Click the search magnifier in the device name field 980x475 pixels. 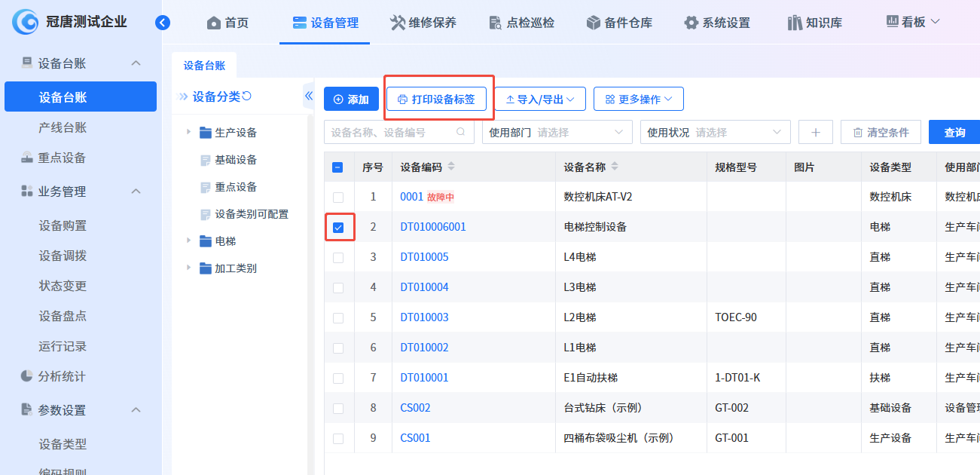(461, 132)
